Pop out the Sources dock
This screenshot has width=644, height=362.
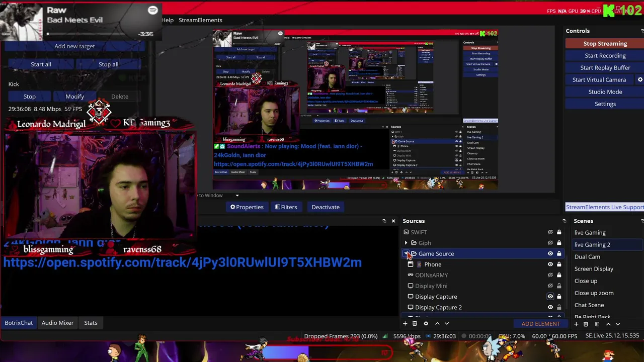(564, 221)
